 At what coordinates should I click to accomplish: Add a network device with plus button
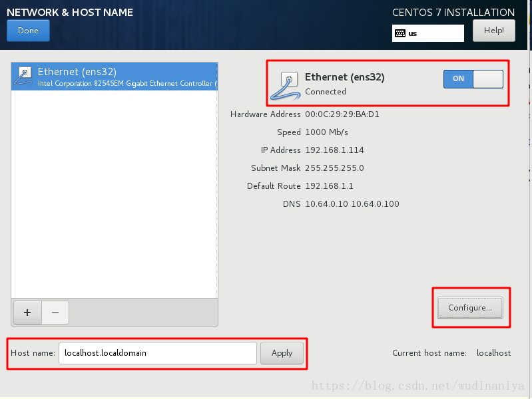[x=27, y=312]
